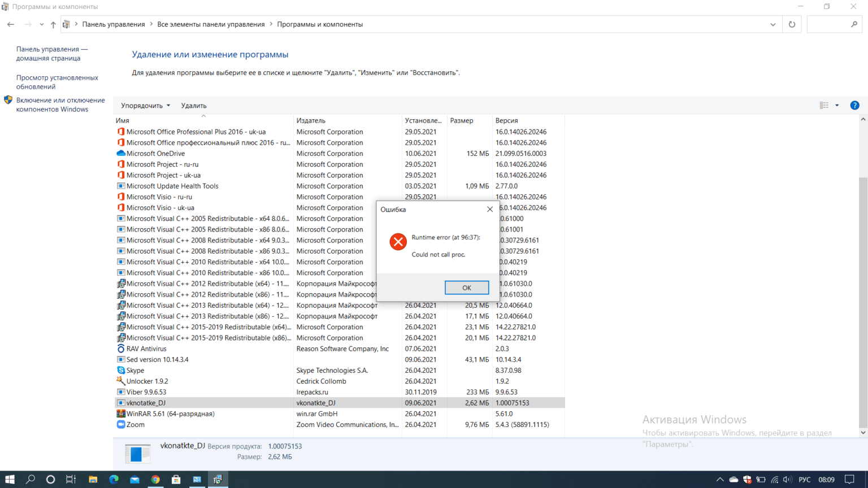Open Панель управления домашняя страница link
This screenshot has width=868, height=488.
point(52,54)
